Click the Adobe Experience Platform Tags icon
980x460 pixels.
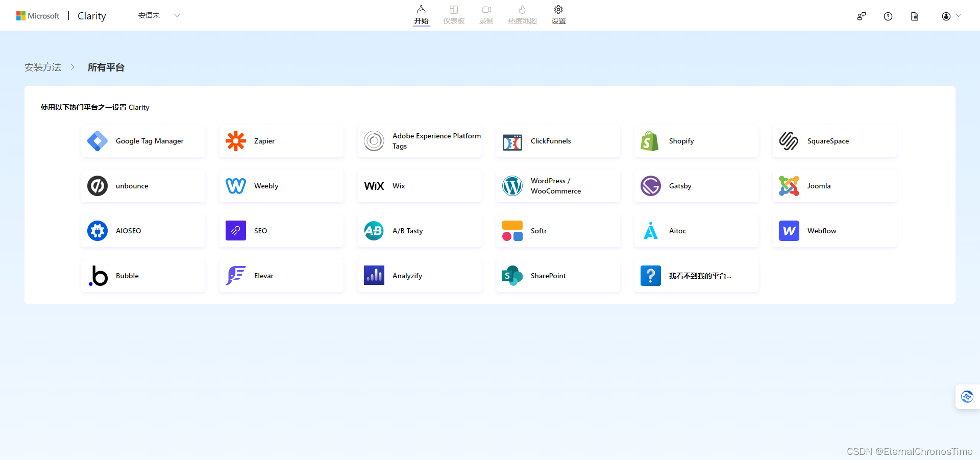coord(374,141)
